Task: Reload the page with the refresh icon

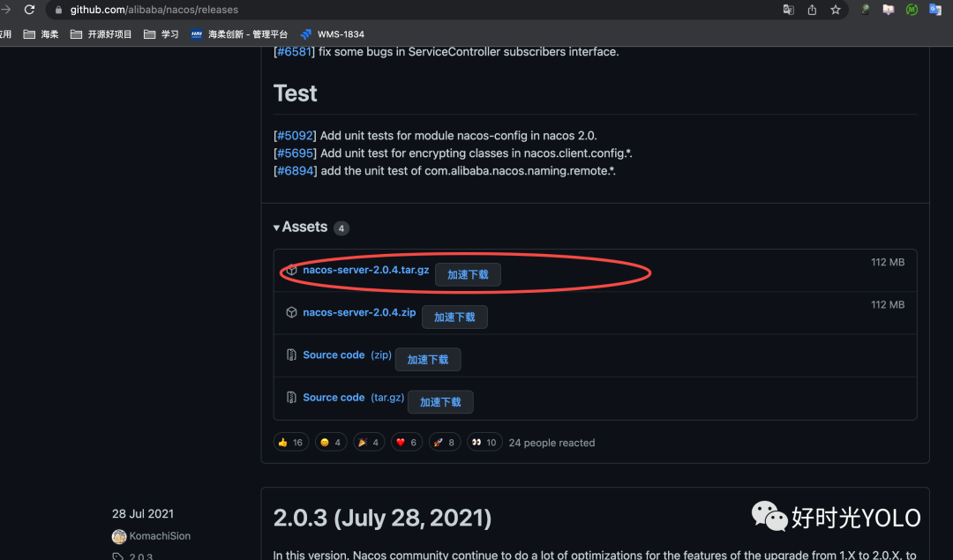Action: pos(29,10)
